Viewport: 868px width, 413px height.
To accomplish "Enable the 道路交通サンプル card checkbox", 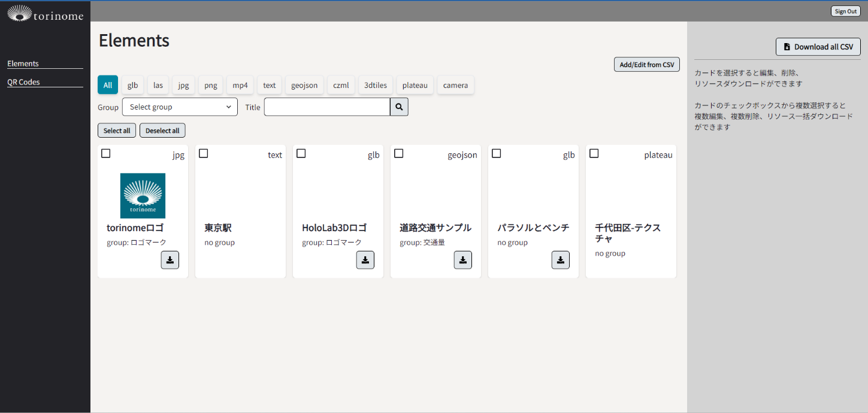I will [399, 154].
